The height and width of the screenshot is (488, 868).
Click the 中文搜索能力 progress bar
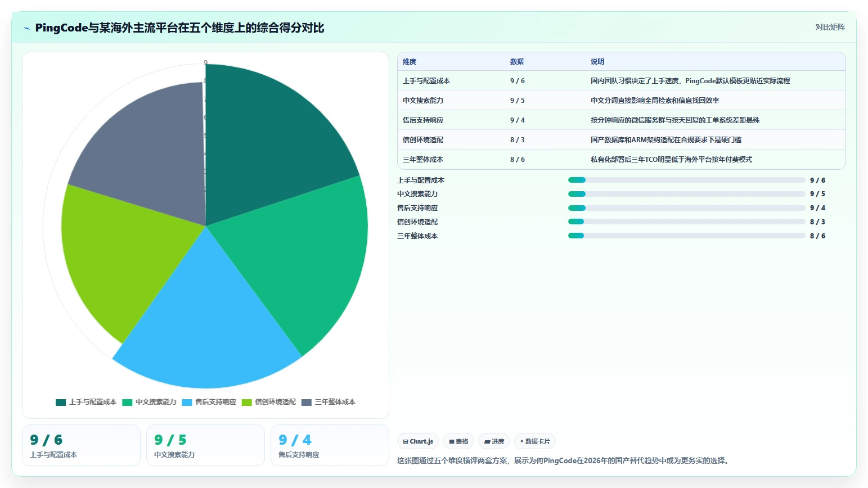pos(687,194)
